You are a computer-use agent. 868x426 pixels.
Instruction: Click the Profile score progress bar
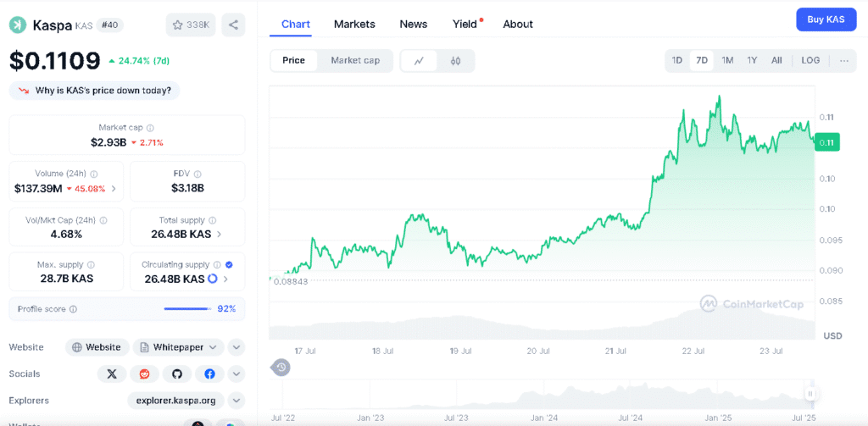click(x=187, y=309)
